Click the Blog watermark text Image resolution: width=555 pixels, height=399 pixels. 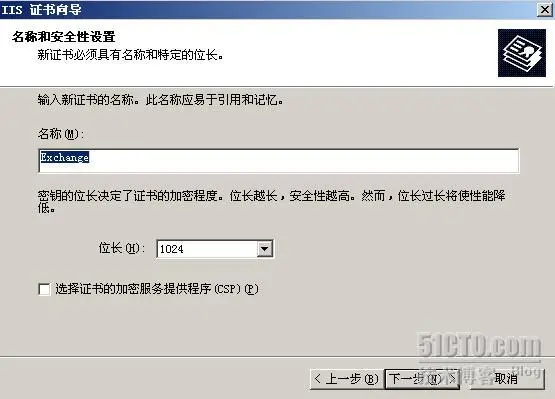(x=526, y=371)
